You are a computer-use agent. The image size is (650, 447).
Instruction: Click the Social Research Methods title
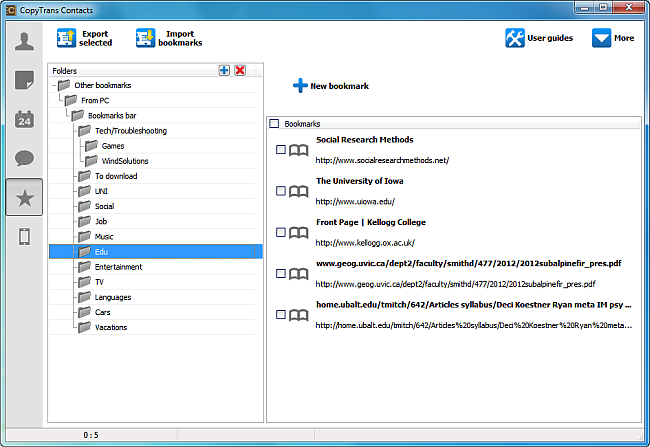(365, 140)
